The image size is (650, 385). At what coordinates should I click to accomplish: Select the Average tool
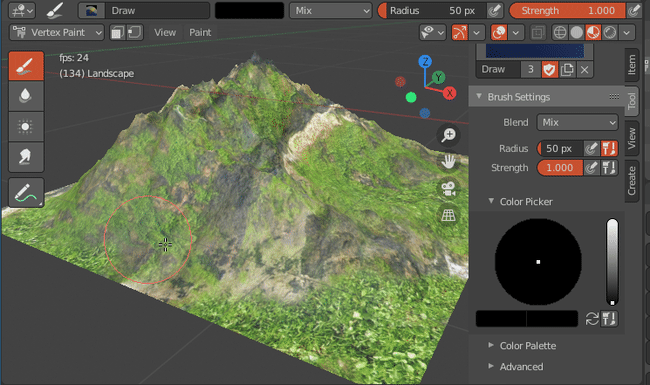click(26, 126)
